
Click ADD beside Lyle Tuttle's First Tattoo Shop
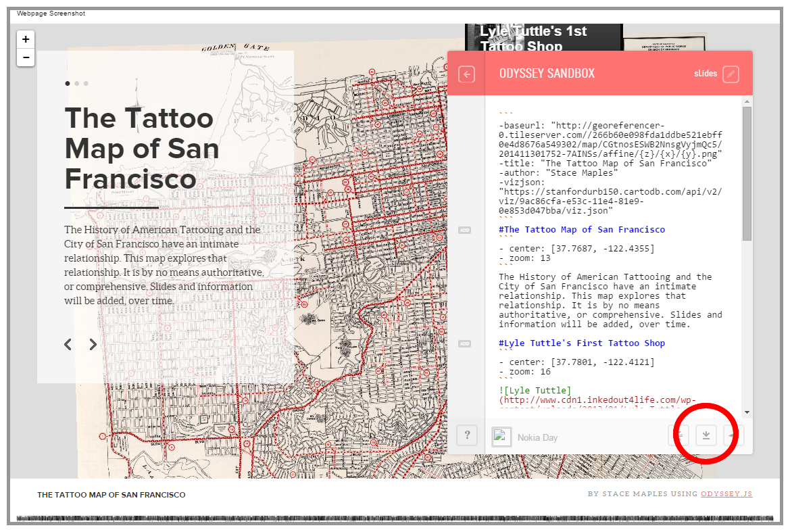click(464, 343)
